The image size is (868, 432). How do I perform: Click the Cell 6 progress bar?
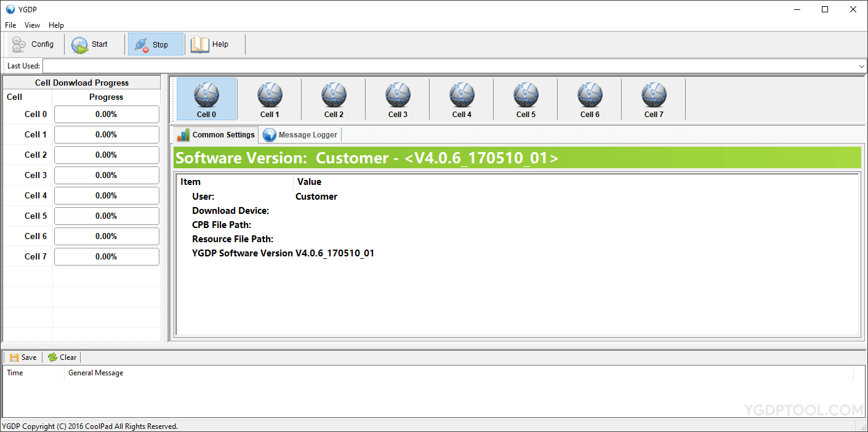click(x=106, y=236)
